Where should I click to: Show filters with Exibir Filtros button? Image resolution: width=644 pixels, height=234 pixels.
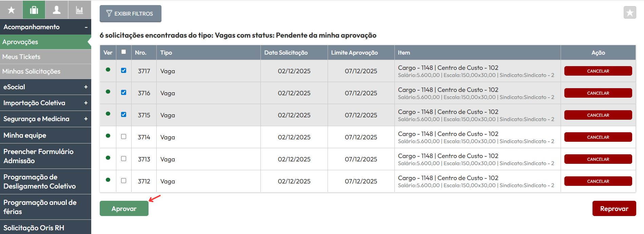(x=131, y=14)
